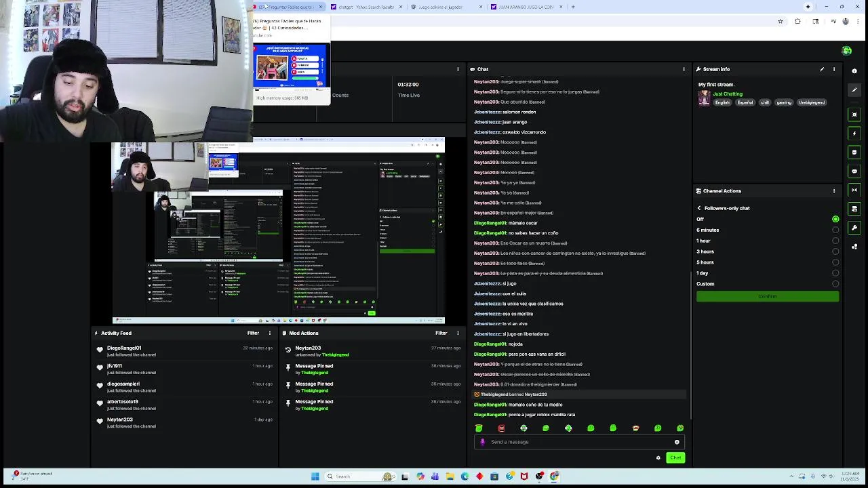Toggle stream preview panel sidebar icon
The width and height of the screenshot is (868, 488).
[854, 115]
